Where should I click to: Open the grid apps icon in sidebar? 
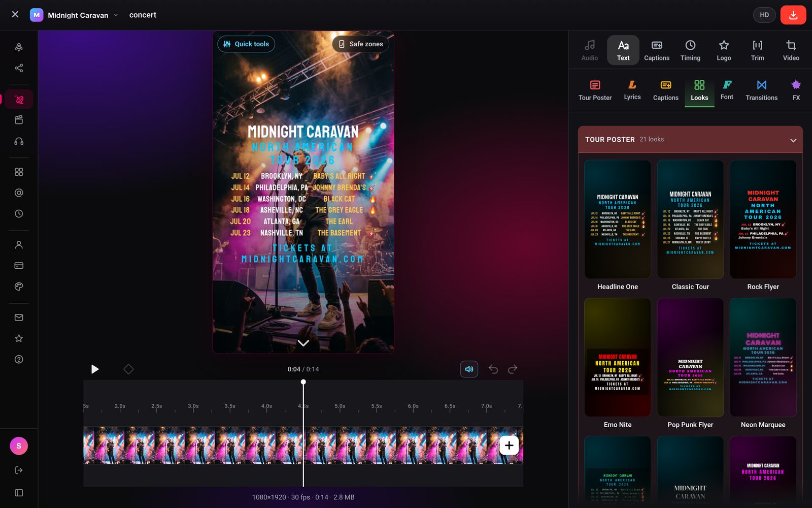(x=19, y=172)
